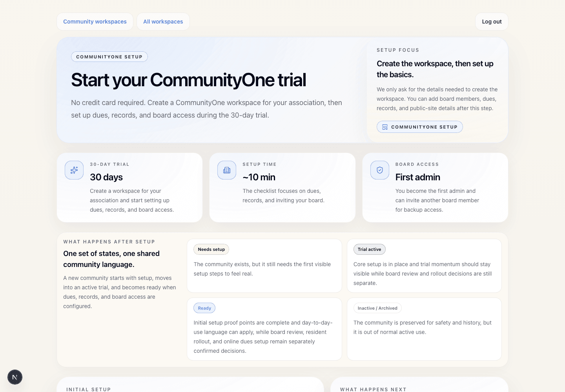
Task: Click the 'Setup Focus' label
Action: tap(398, 50)
